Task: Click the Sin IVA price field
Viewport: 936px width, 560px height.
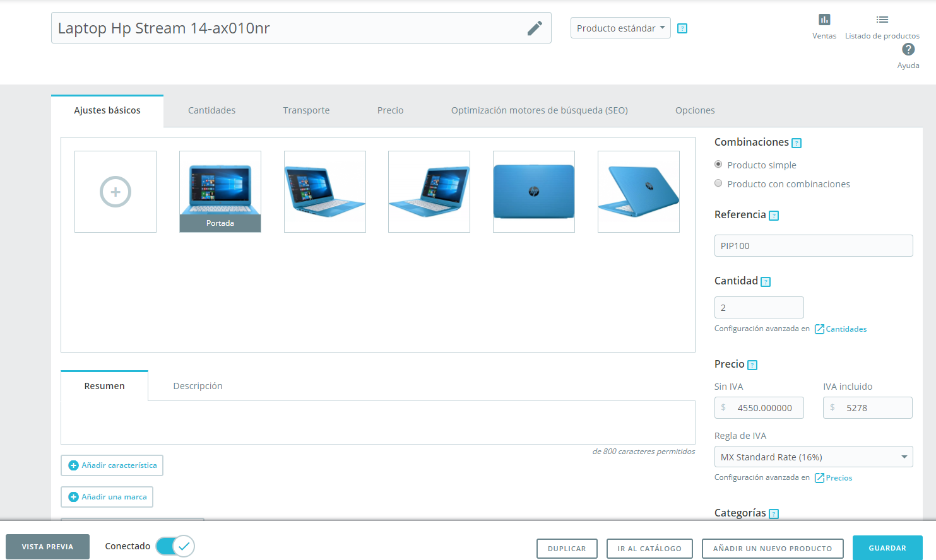Action: coord(759,408)
